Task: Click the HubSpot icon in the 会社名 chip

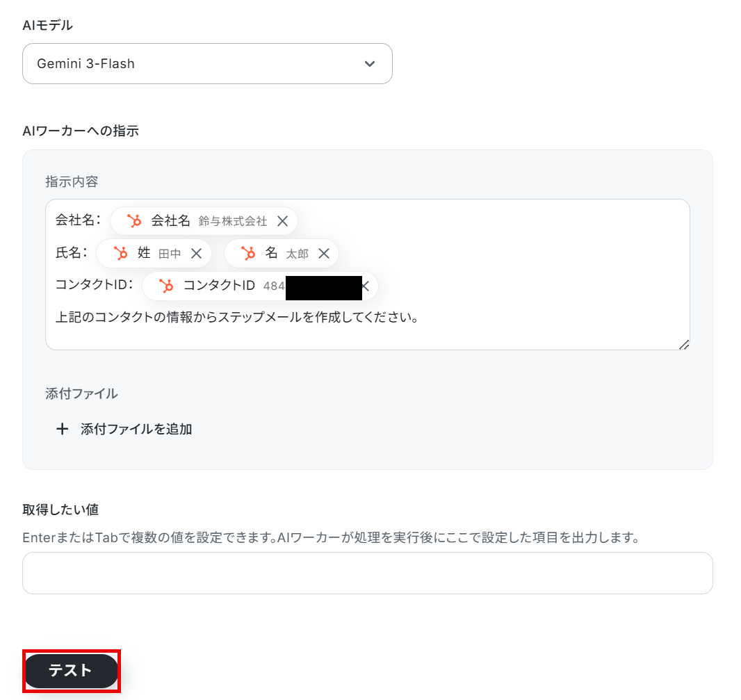Action: 134,221
